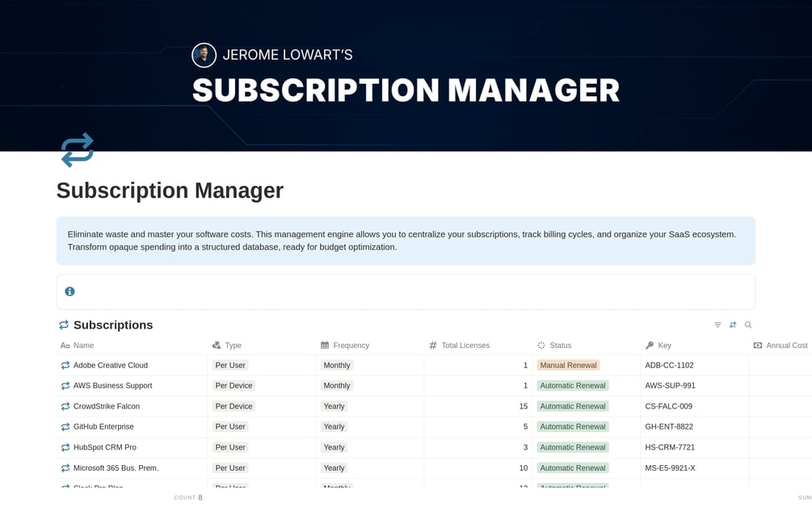Viewport: 812px width, 507px height.
Task: Click the CrowdStrike Falcon row icon
Action: tap(65, 407)
